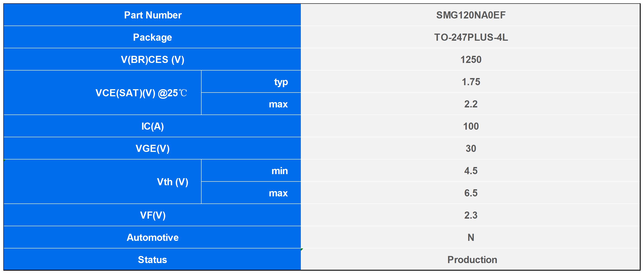
Task: Select the Production status value
Action: pyautogui.click(x=472, y=260)
